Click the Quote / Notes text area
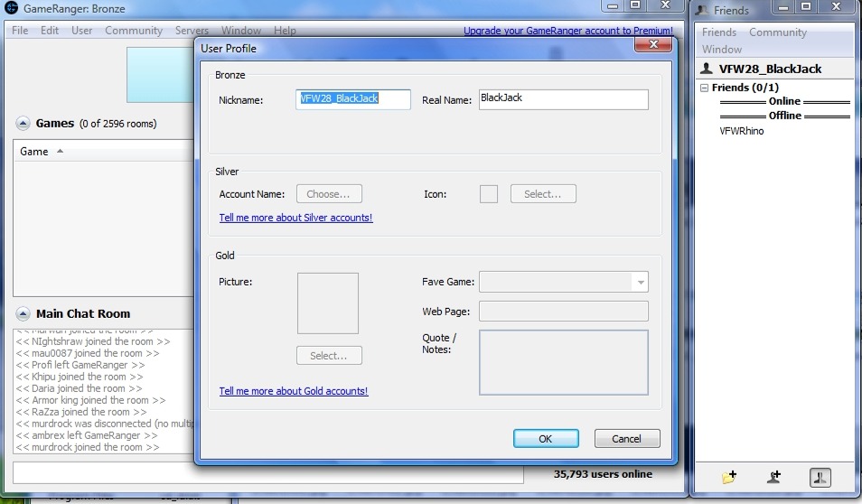862x504 pixels. tap(564, 363)
